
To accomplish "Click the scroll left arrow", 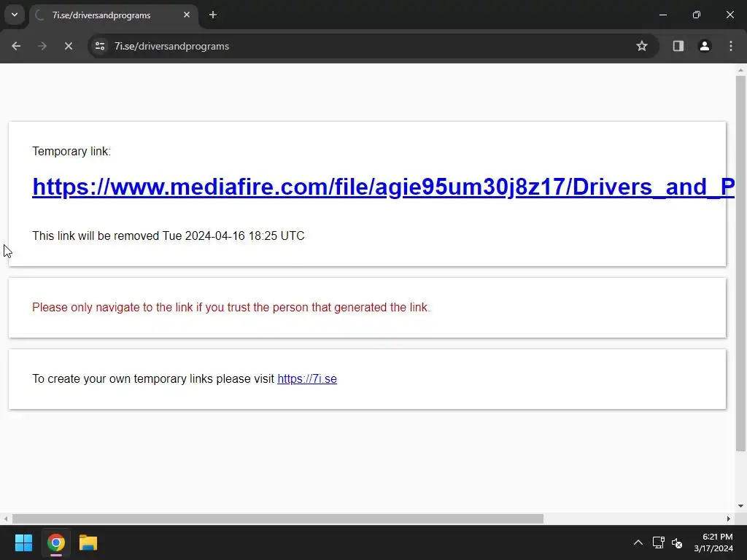I will click(5, 518).
